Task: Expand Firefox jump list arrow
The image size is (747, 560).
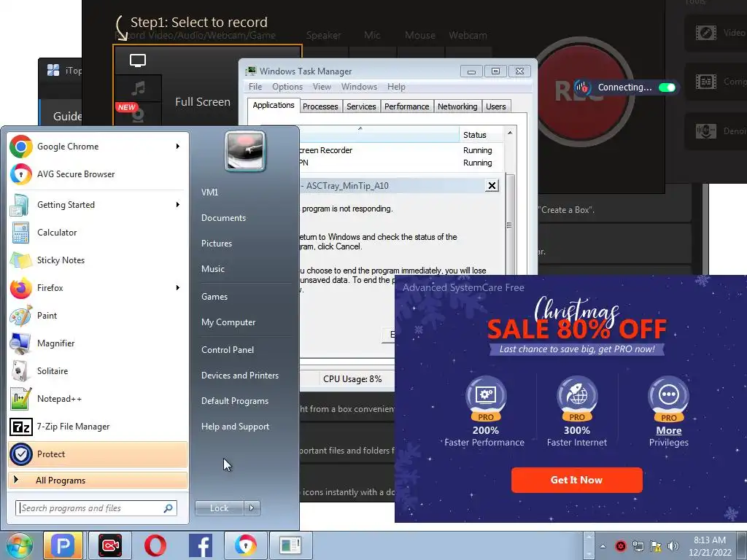Action: click(x=178, y=287)
